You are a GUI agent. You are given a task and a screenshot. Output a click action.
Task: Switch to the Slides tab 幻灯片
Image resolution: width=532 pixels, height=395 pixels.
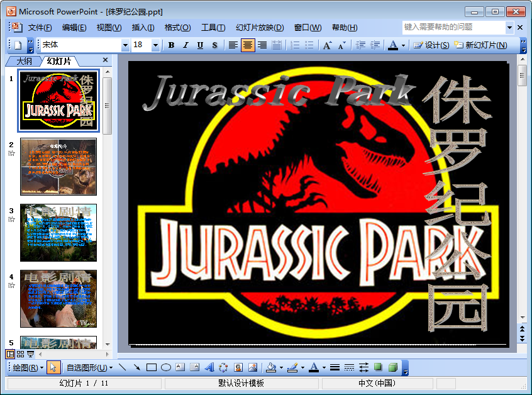tap(59, 61)
